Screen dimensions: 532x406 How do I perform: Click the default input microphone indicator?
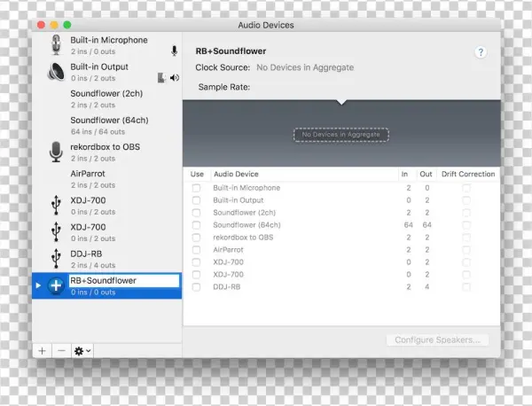point(174,51)
